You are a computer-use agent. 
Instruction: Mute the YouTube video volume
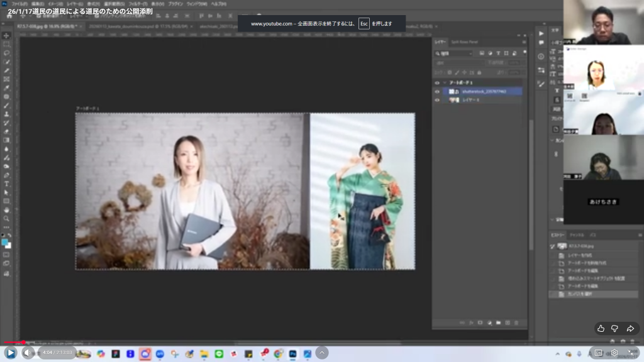click(27, 353)
